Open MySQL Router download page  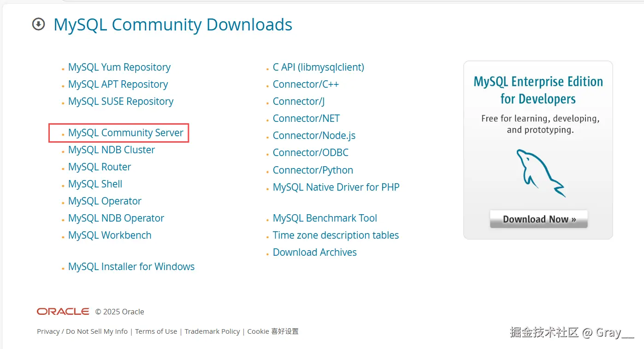coord(100,167)
